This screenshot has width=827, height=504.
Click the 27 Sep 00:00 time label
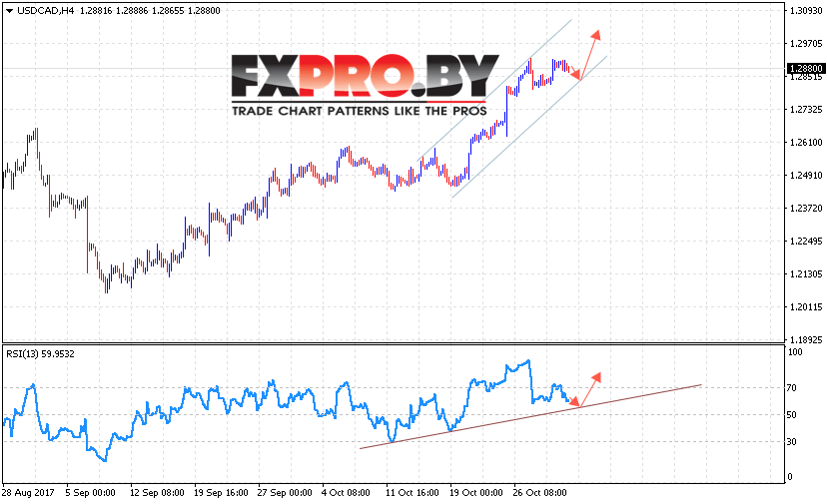285,493
